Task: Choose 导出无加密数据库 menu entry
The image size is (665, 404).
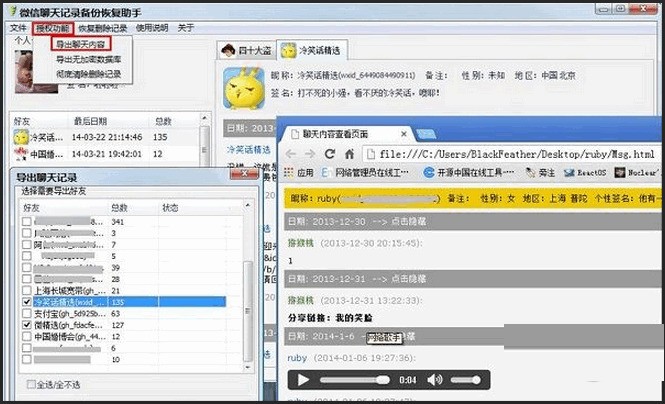Action: tap(89, 59)
